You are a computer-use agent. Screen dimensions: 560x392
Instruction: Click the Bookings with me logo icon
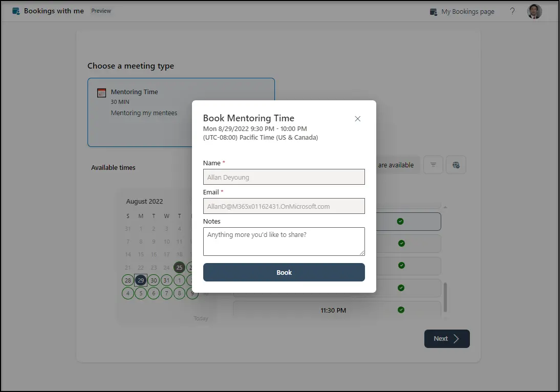(x=16, y=11)
